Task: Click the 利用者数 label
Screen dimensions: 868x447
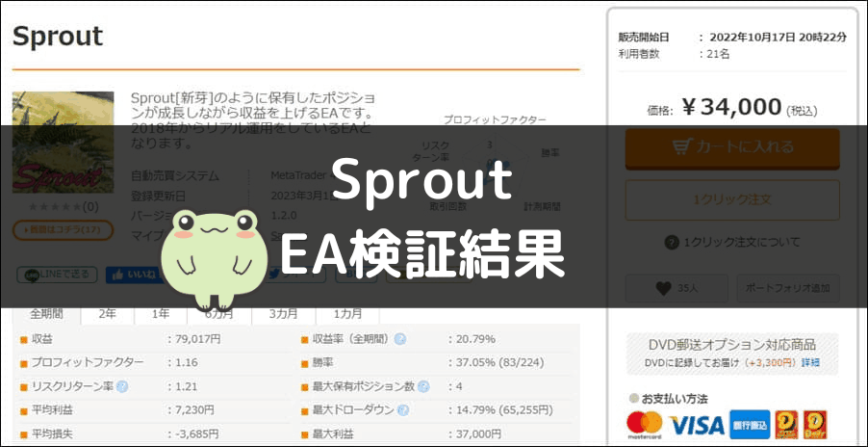Action: tap(639, 54)
